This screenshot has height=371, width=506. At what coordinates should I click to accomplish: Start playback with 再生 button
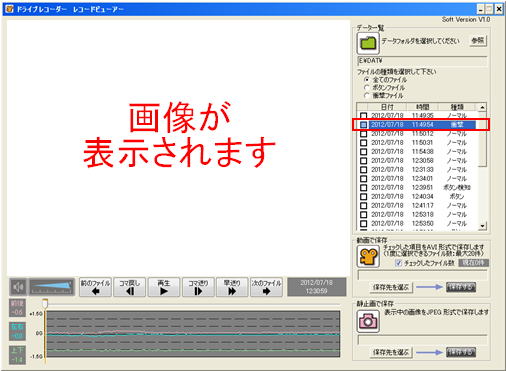(164, 287)
